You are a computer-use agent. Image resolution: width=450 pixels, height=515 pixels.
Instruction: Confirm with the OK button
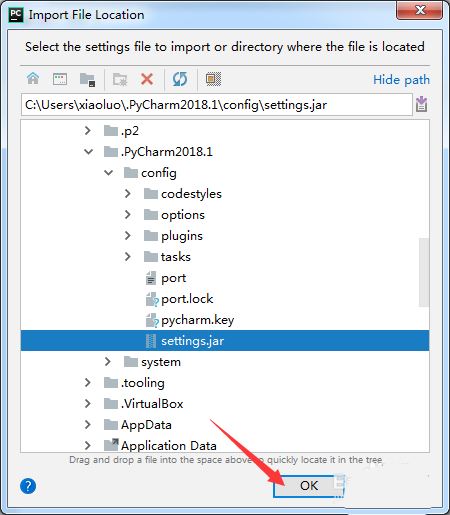309,486
